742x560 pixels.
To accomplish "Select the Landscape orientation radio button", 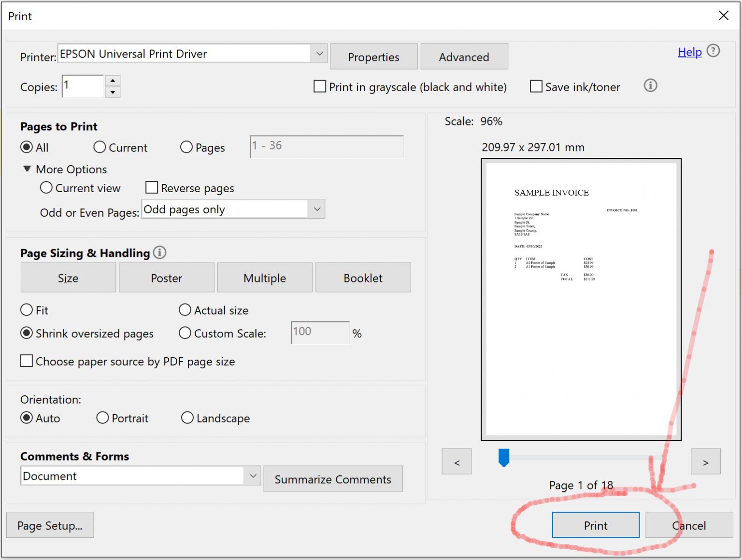I will 187,418.
